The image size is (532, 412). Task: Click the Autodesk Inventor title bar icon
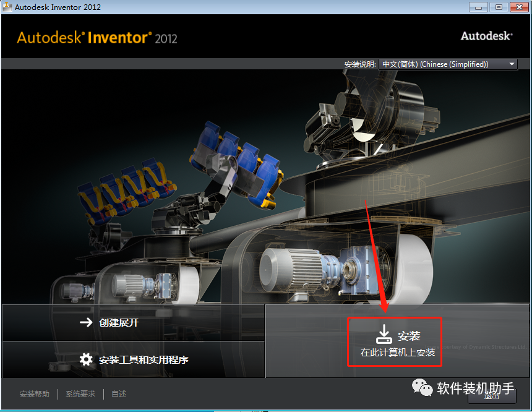[7, 6]
